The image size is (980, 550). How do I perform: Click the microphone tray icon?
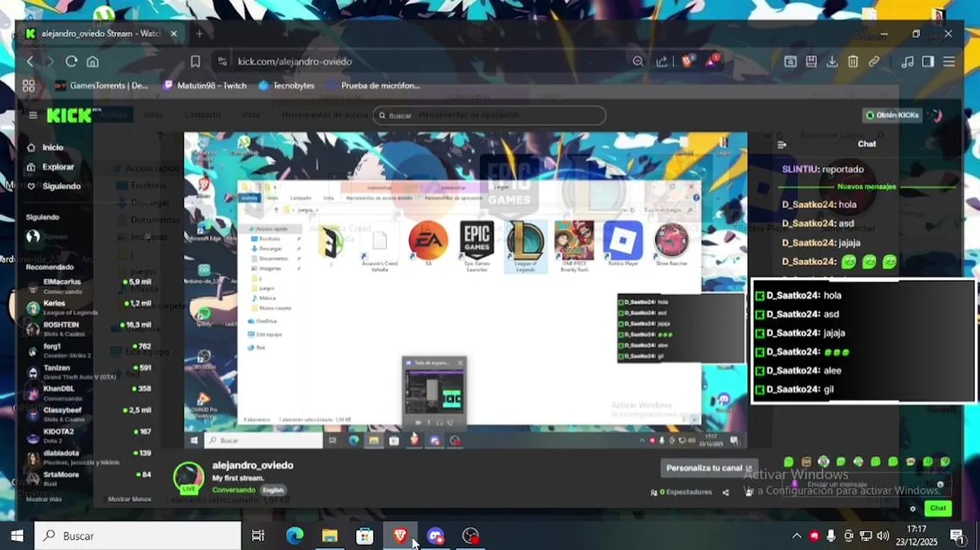(831, 536)
